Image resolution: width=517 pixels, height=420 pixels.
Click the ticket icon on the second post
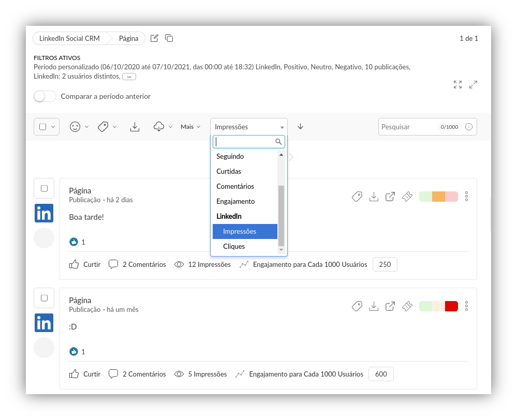(x=407, y=306)
